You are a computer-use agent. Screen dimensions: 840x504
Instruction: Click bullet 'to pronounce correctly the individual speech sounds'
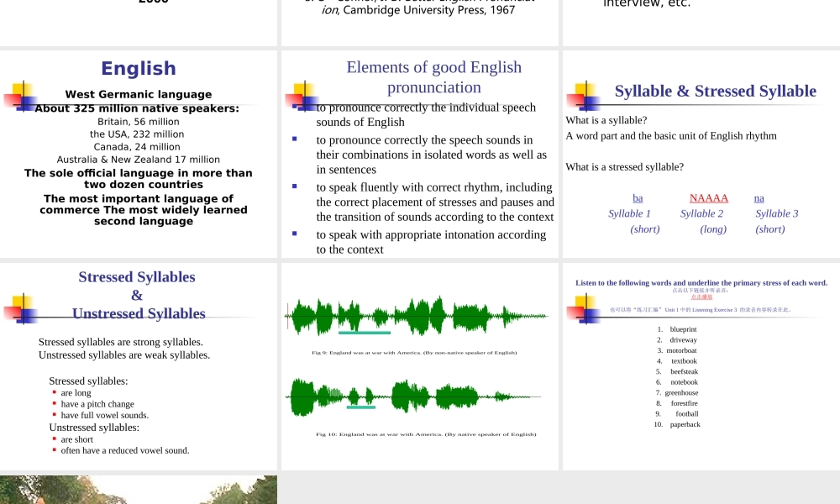pyautogui.click(x=426, y=114)
